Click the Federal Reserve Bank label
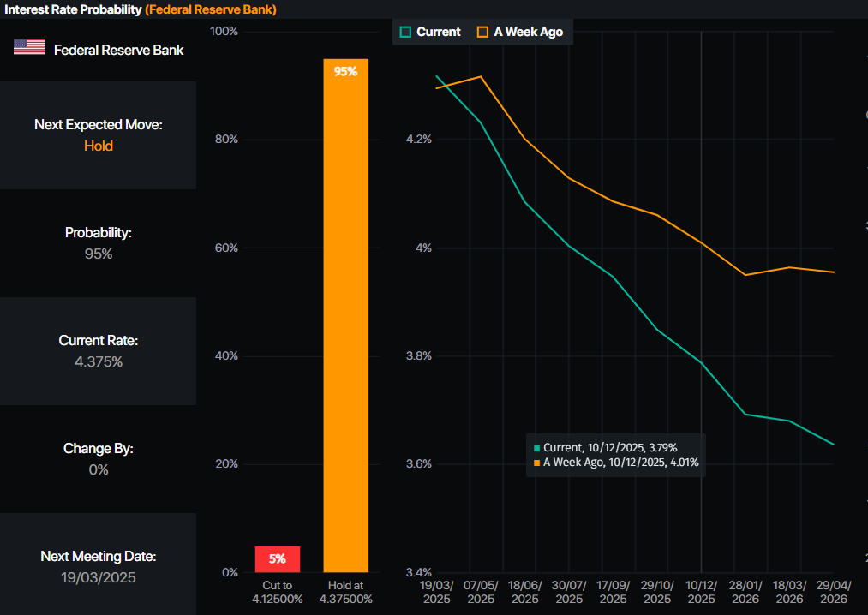 [118, 50]
